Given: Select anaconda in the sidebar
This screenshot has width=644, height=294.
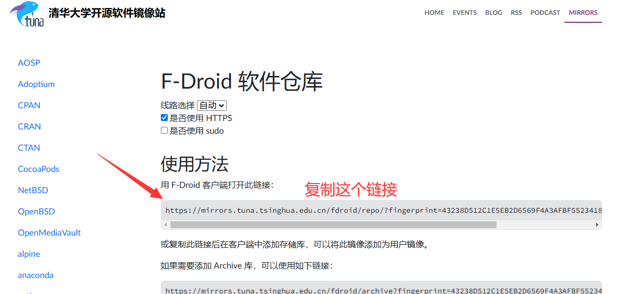Looking at the screenshot, I should 36,275.
